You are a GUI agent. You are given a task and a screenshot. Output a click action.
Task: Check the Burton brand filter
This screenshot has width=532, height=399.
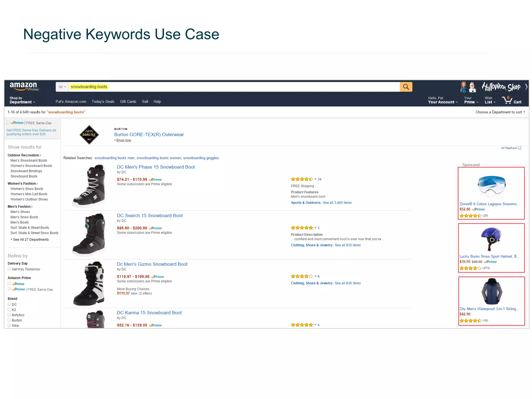[9, 320]
